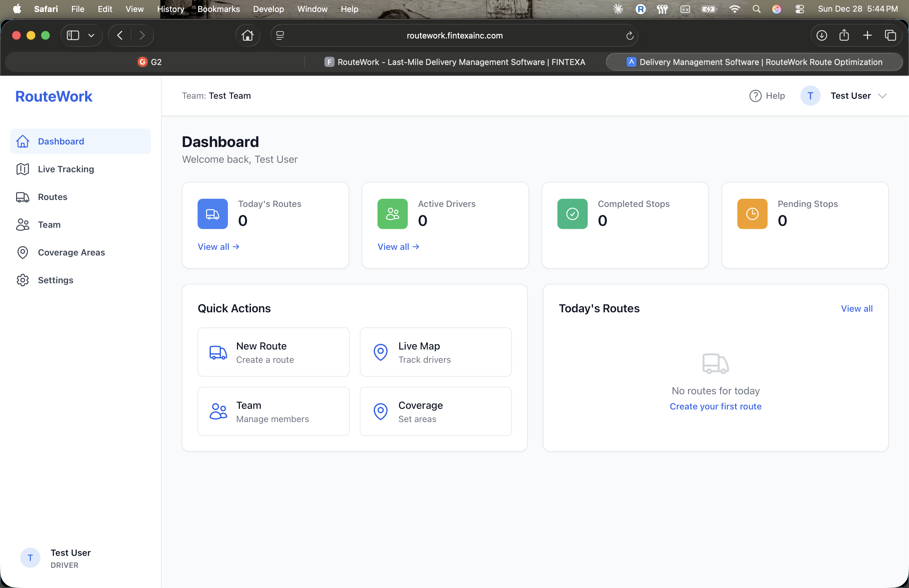Select the Team item in the sidebar
This screenshot has height=588, width=909.
(x=49, y=225)
